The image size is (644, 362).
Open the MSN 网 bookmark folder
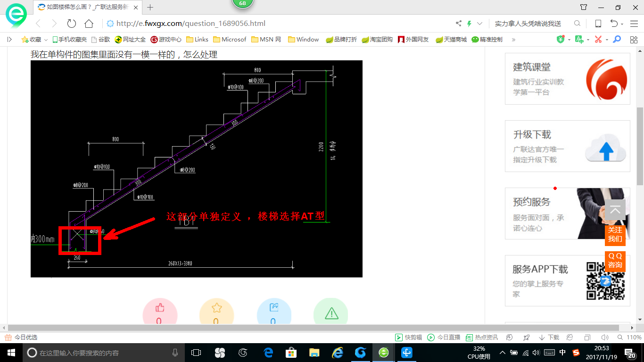pyautogui.click(x=266, y=40)
